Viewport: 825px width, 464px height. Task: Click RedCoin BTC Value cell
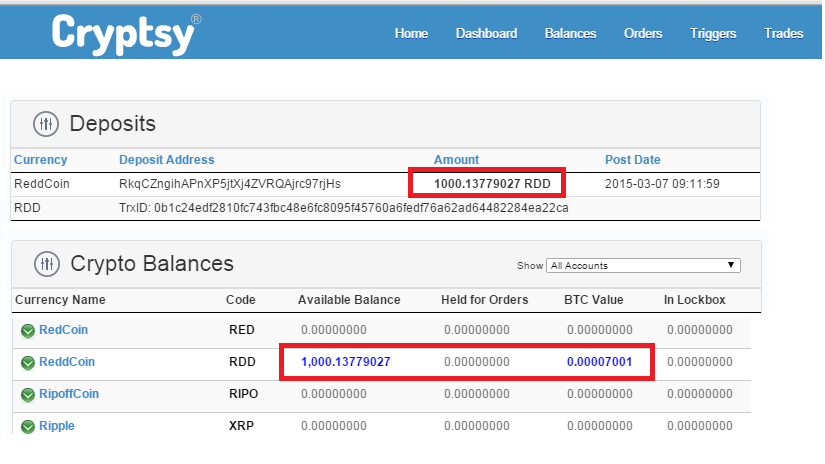(x=599, y=330)
